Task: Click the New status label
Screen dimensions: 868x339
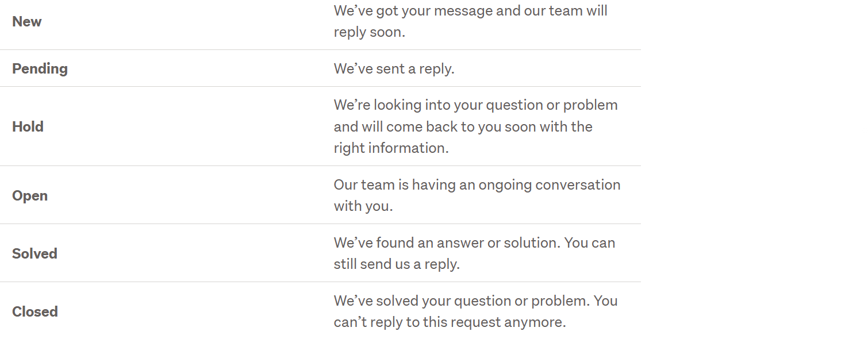Action: point(27,22)
